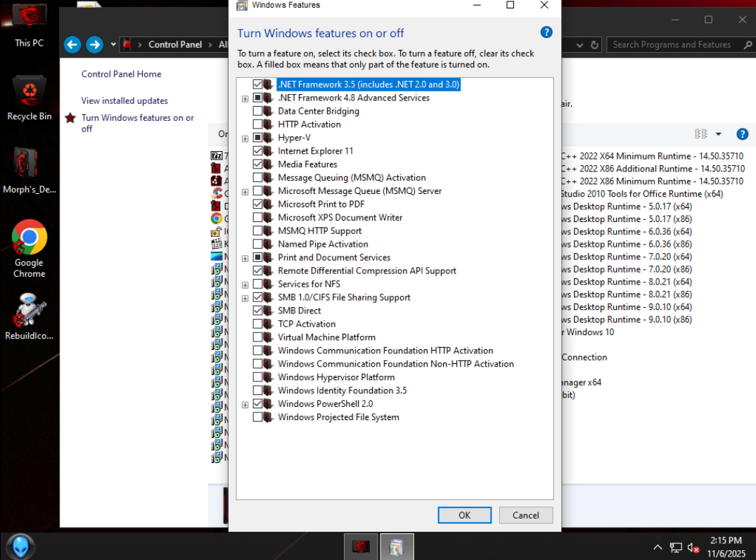Expand Windows PowerShell 2.0 node
The height and width of the screenshot is (560, 756).
[245, 405]
